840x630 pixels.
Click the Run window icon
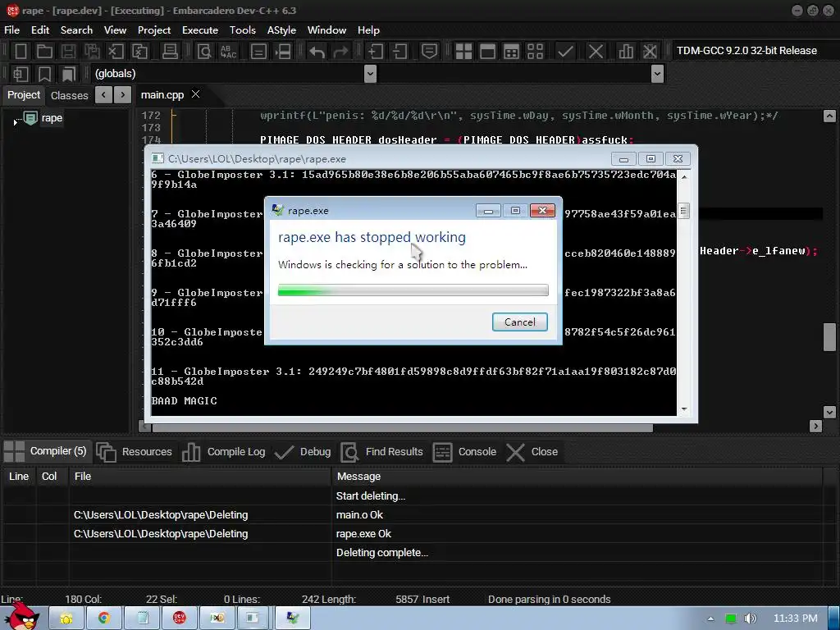click(487, 52)
